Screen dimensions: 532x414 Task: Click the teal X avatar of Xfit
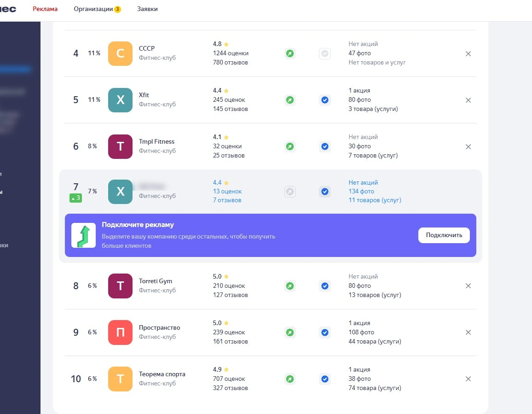(x=120, y=100)
